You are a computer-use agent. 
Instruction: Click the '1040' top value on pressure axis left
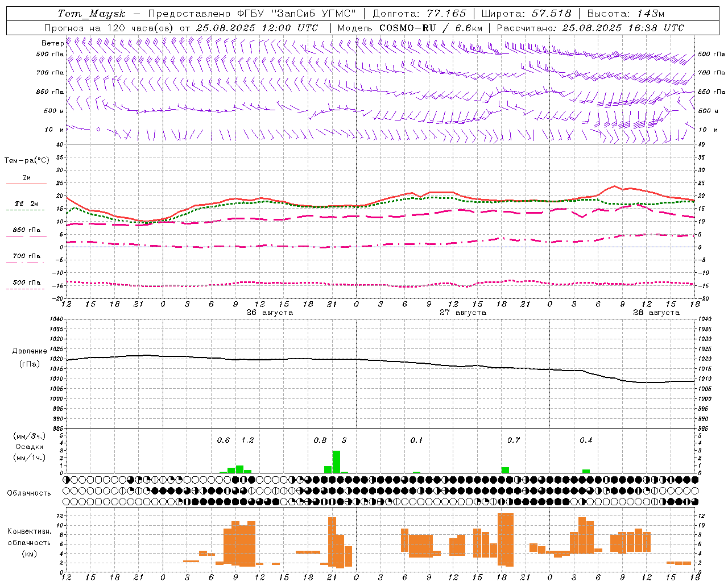[x=56, y=319]
